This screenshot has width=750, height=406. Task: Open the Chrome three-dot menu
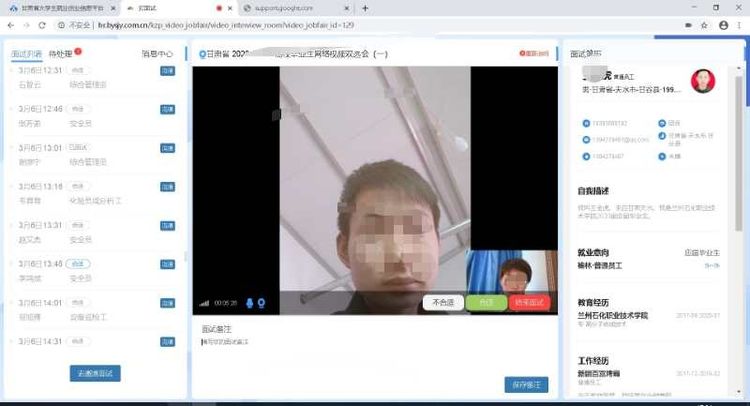pyautogui.click(x=739, y=25)
